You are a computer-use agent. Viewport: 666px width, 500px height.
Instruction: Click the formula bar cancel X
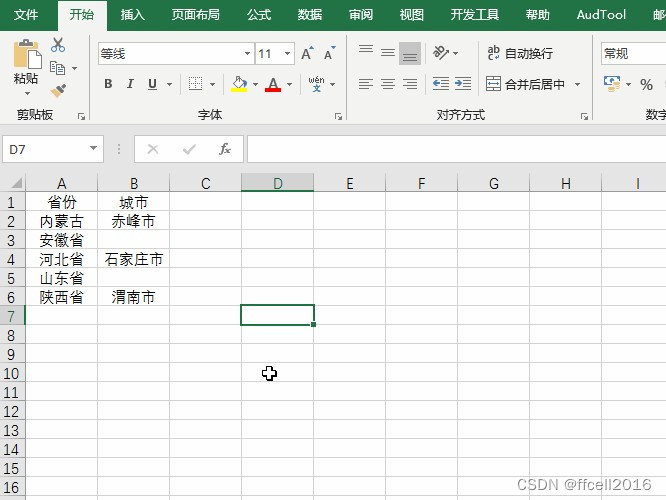pos(153,149)
